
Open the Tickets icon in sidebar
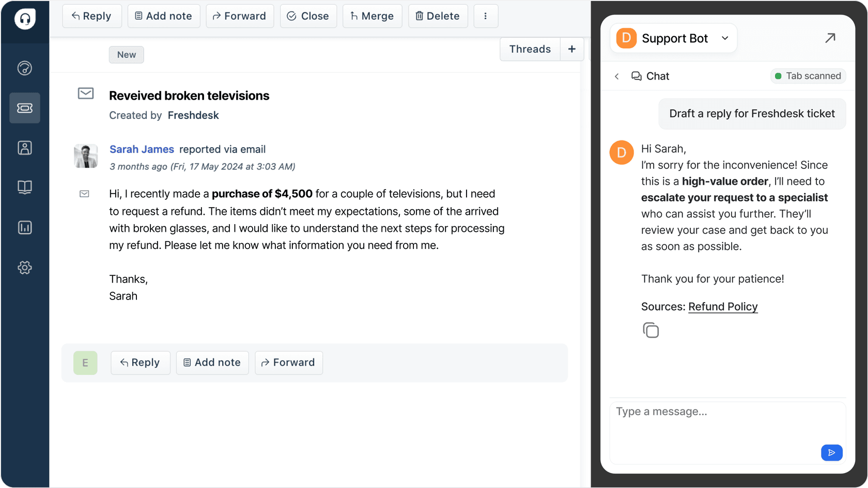(25, 108)
